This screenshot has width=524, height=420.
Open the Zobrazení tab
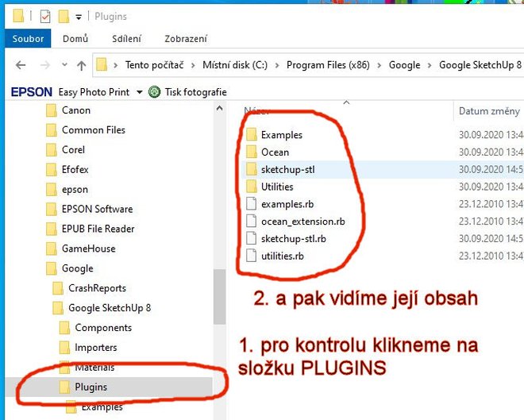(186, 39)
